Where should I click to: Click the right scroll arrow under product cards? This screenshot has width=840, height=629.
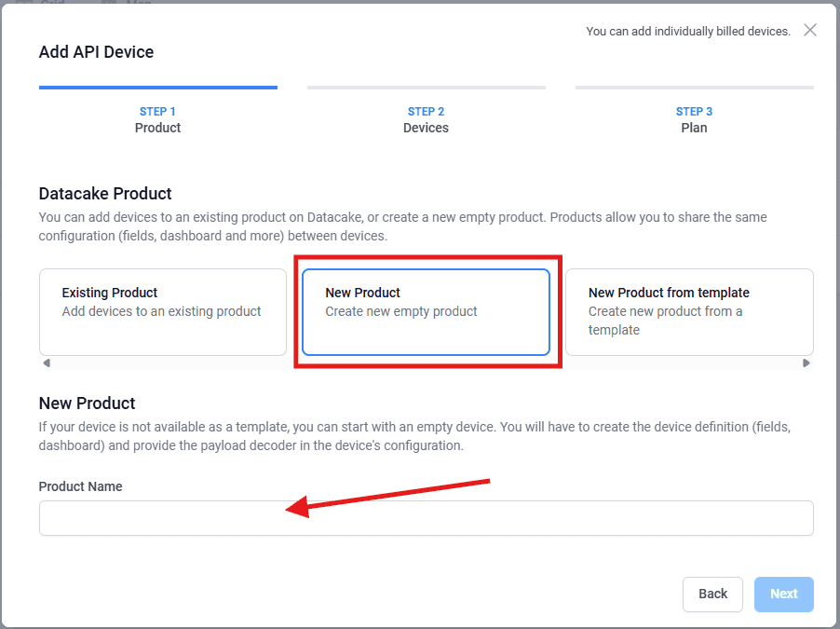click(x=806, y=363)
